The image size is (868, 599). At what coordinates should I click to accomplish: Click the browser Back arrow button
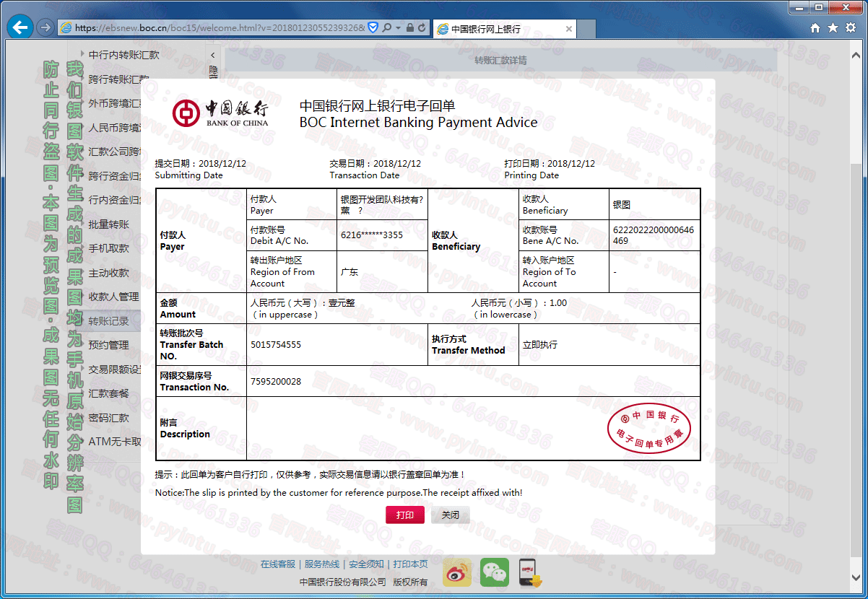point(20,28)
